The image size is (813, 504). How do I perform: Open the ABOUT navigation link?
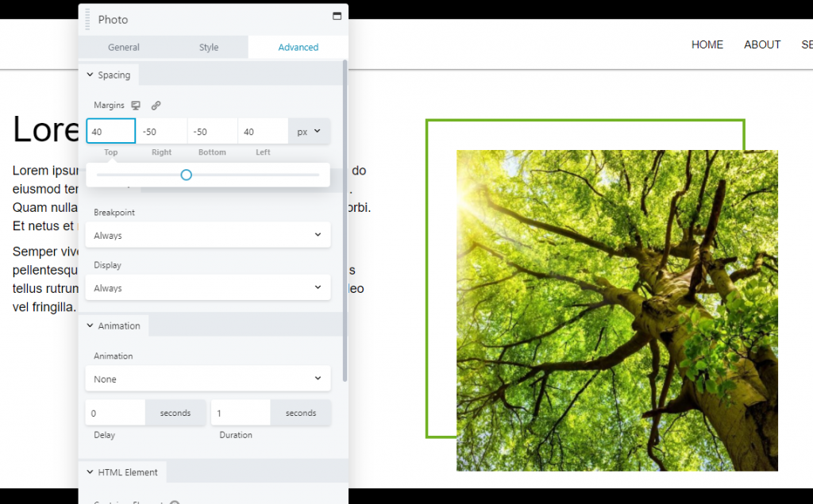[762, 44]
